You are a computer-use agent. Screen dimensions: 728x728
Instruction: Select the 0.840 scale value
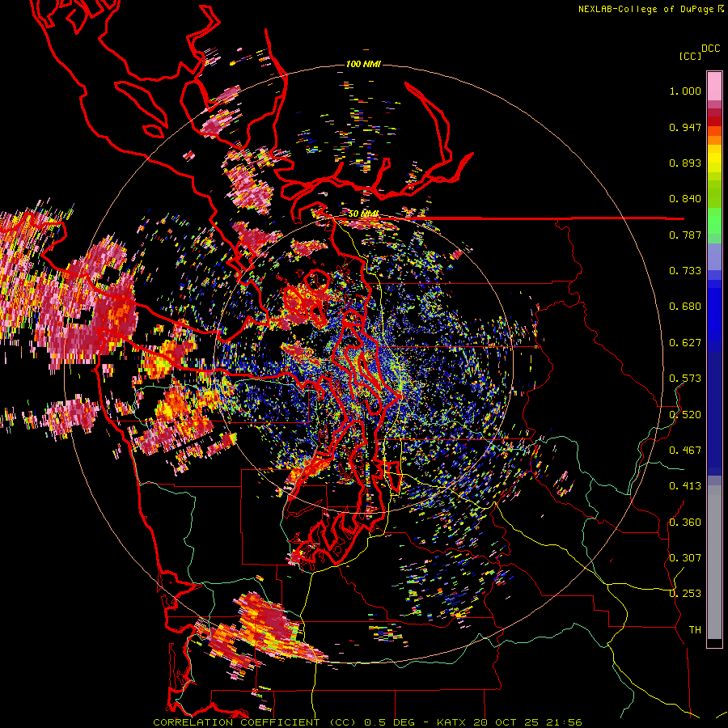coord(685,199)
